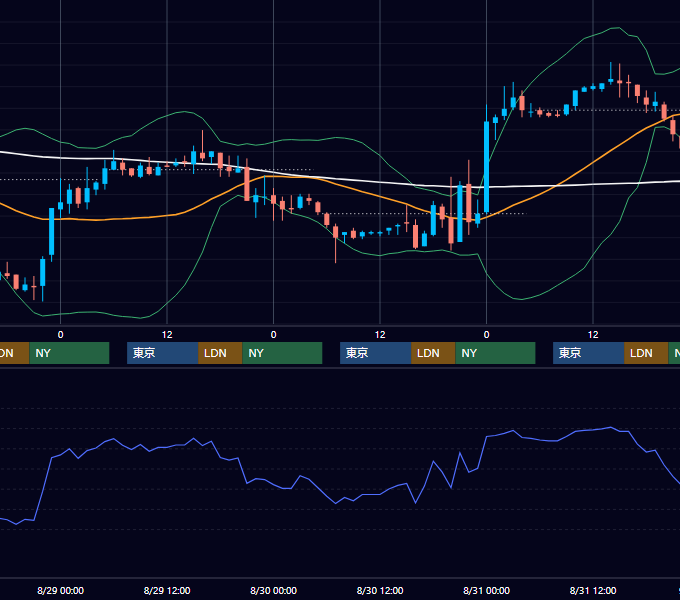Click the 8/29 12:00 date label
The height and width of the screenshot is (600, 680).
click(x=167, y=590)
